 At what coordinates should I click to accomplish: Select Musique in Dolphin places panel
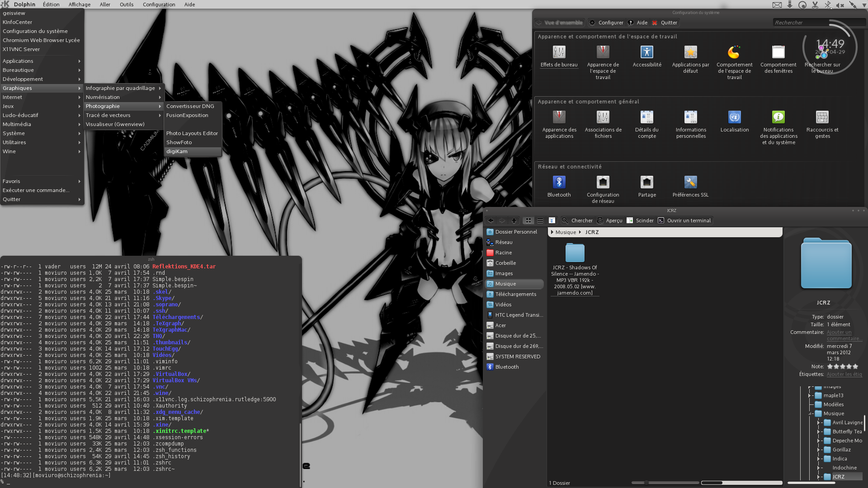(x=514, y=284)
